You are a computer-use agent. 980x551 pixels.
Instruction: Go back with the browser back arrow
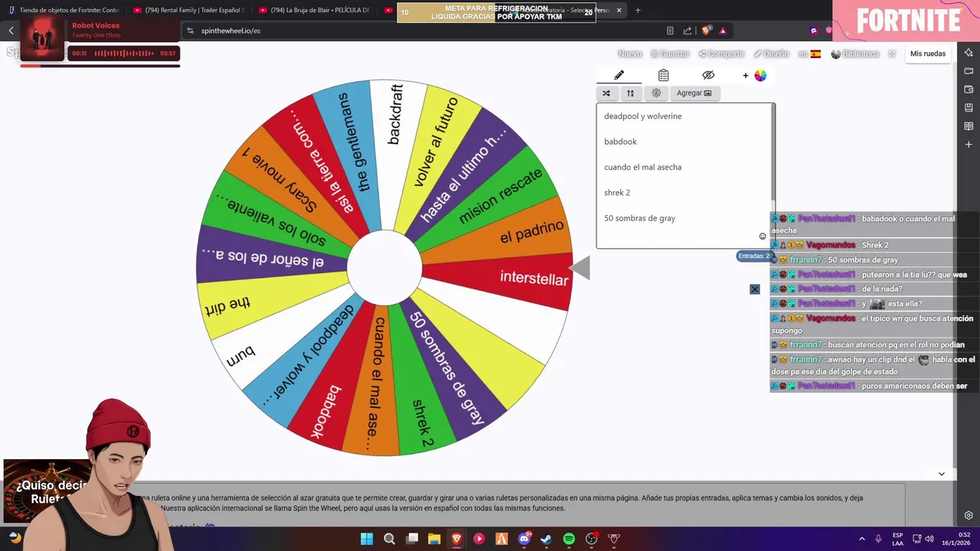(x=11, y=31)
